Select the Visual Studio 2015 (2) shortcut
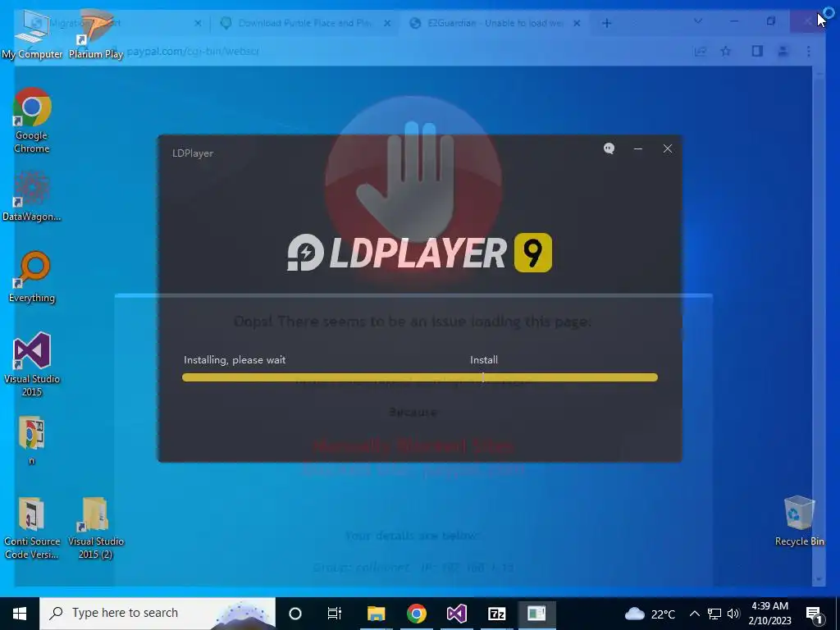The height and width of the screenshot is (630, 840). pyautogui.click(x=96, y=527)
